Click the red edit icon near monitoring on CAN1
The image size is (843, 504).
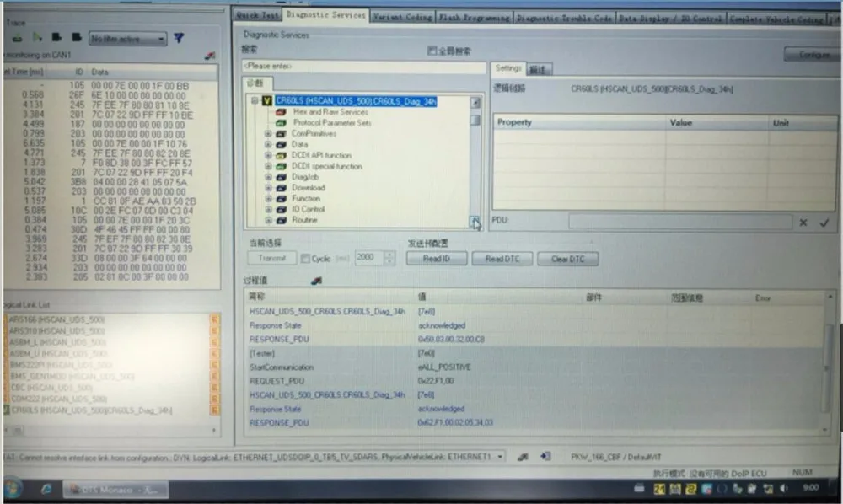click(x=210, y=55)
